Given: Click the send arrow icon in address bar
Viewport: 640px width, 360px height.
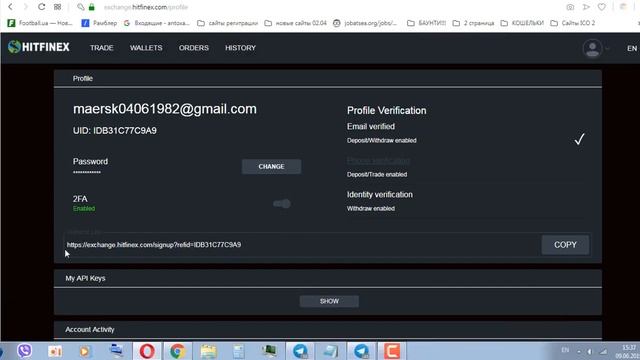Looking at the screenshot, I should pyautogui.click(x=586, y=7).
